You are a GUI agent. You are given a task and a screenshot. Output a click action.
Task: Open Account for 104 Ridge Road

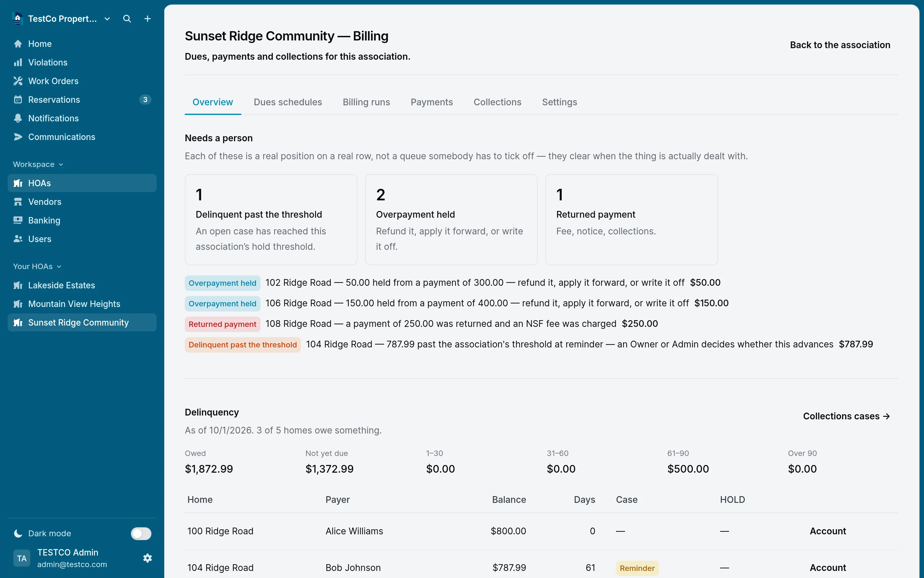pos(828,568)
